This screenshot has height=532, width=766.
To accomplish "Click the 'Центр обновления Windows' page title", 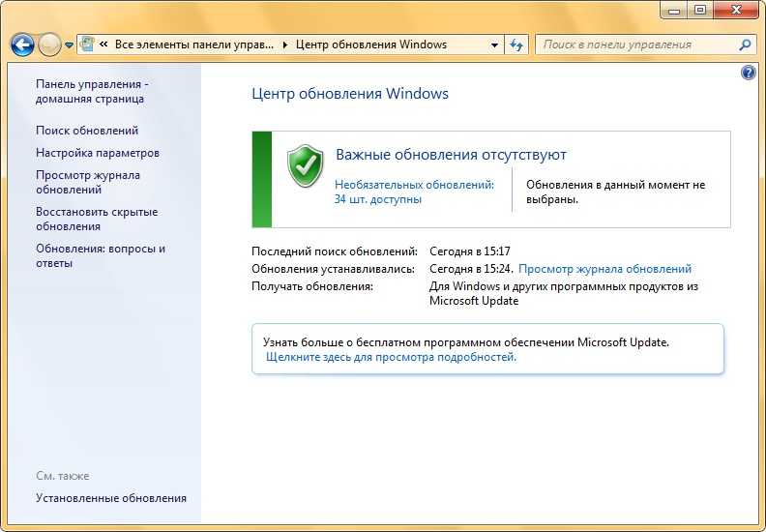I will (x=350, y=93).
